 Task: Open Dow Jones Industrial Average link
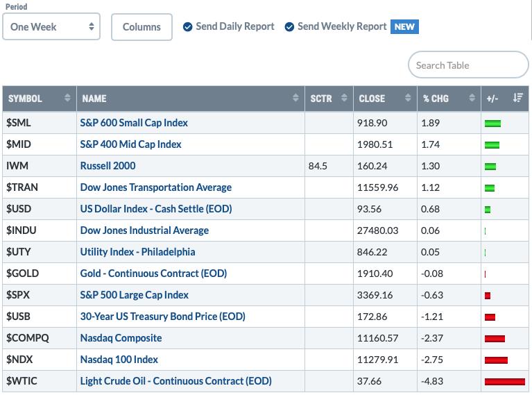[x=144, y=230]
